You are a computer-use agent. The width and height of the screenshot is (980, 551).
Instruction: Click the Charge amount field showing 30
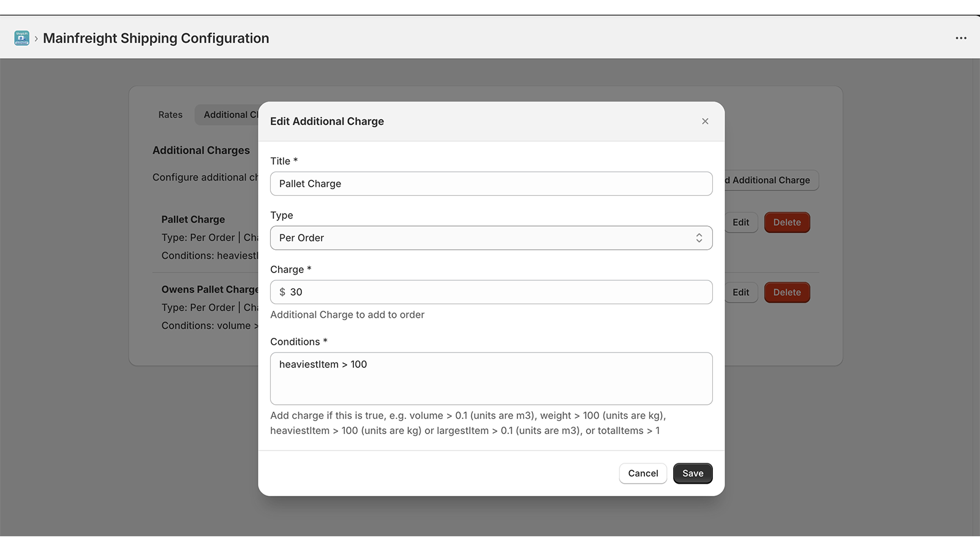pos(491,292)
